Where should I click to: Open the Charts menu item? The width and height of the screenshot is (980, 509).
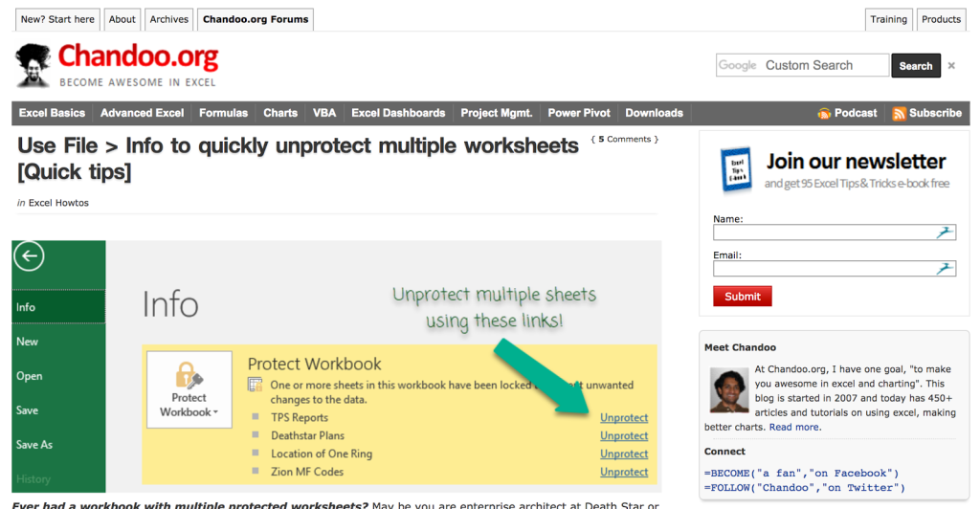pyautogui.click(x=280, y=113)
